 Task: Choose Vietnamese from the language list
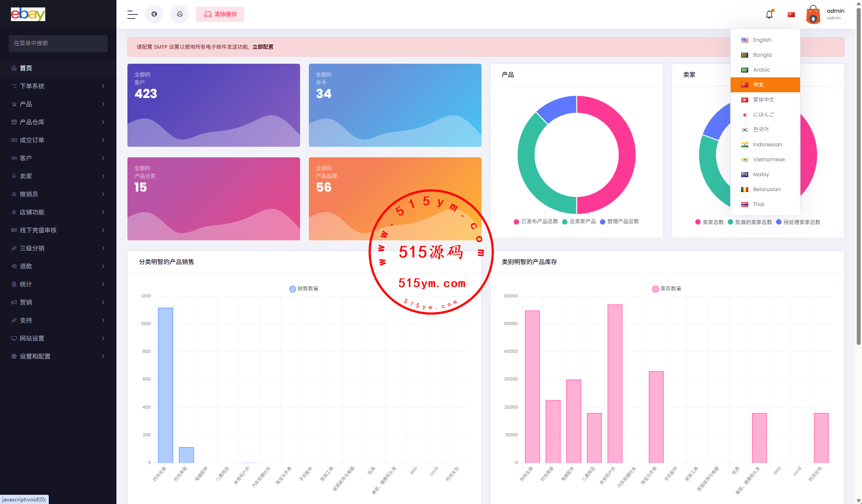[x=768, y=160]
